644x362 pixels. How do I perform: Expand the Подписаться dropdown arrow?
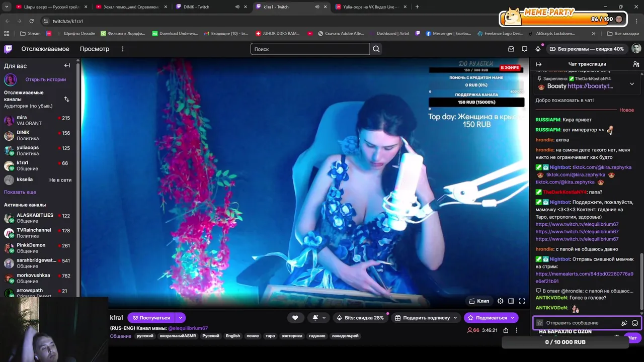tap(513, 318)
